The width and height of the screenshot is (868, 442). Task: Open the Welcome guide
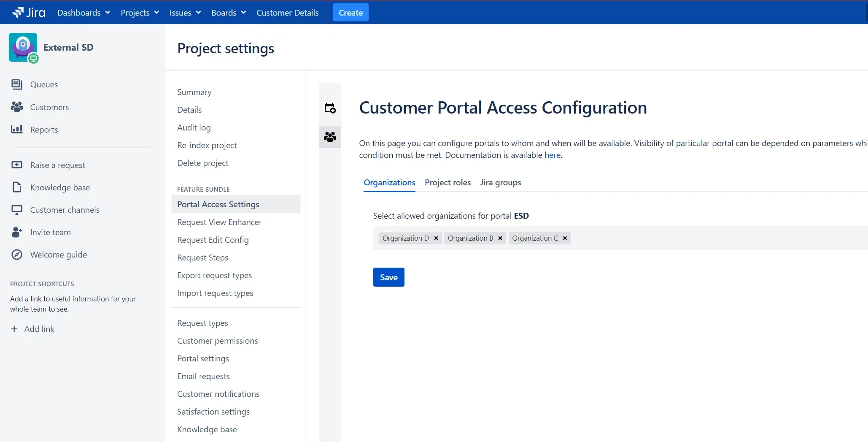59,254
